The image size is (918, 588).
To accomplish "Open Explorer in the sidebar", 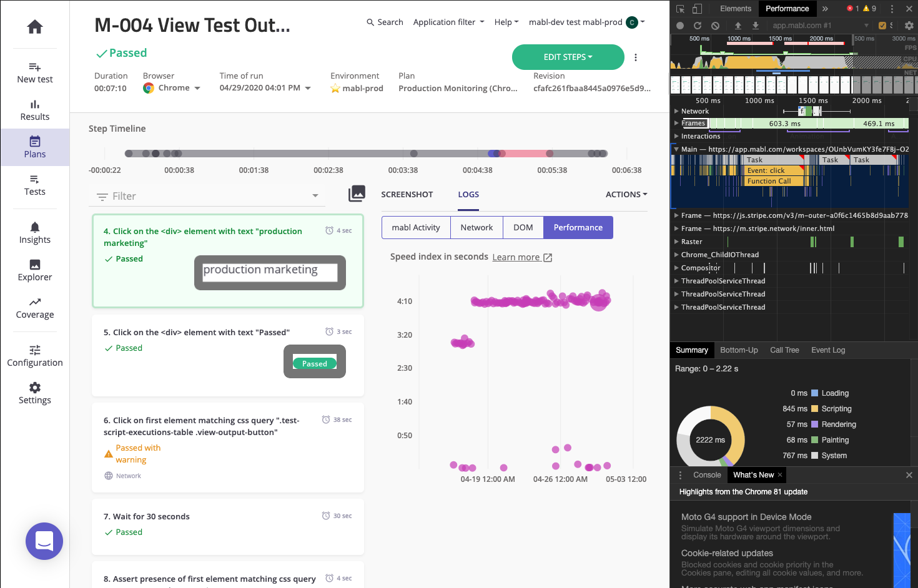I will pos(35,271).
